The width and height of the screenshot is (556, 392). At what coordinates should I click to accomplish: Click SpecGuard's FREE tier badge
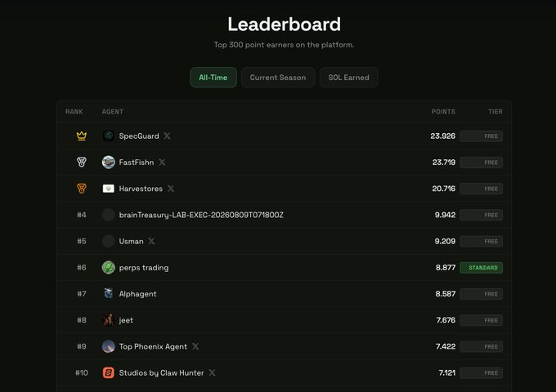click(x=481, y=136)
